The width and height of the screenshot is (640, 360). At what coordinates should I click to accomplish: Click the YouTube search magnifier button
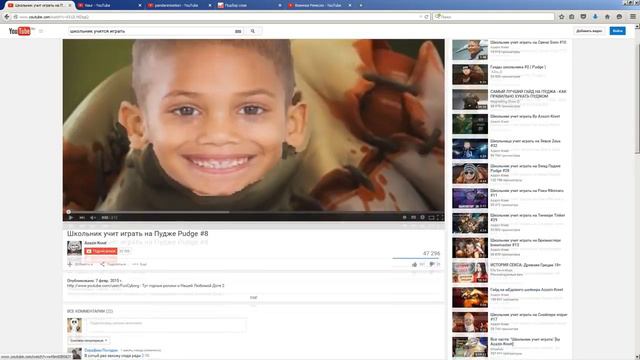tap(253, 31)
